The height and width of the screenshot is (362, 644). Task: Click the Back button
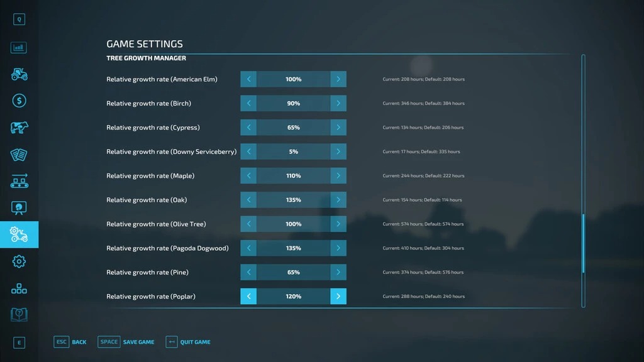(70, 342)
